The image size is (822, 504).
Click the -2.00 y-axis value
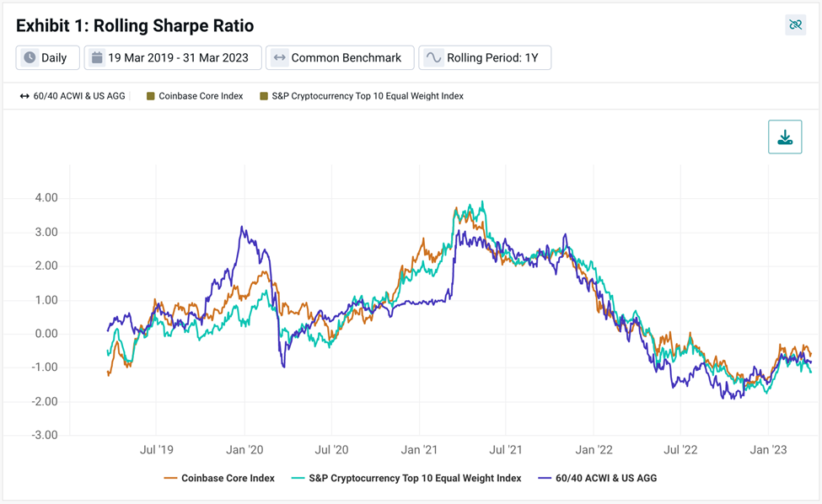pos(44,401)
